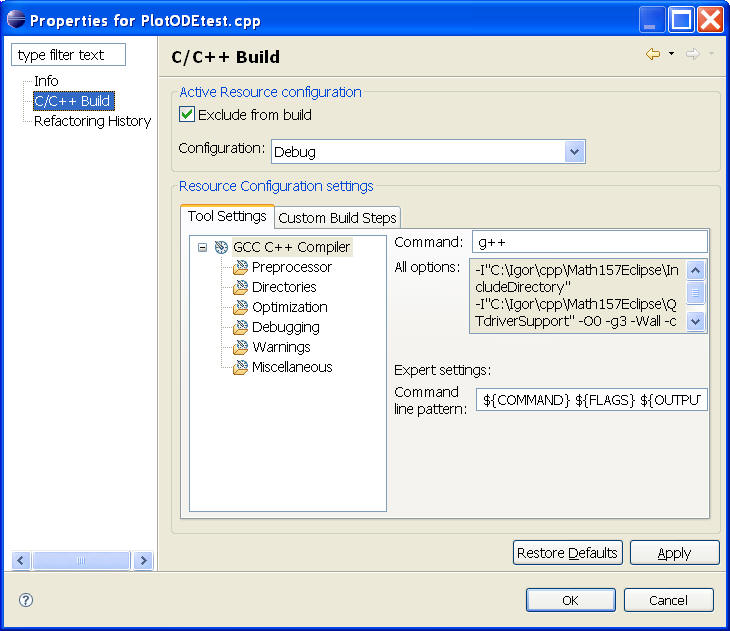Open the back history dropdown arrow

click(x=671, y=54)
